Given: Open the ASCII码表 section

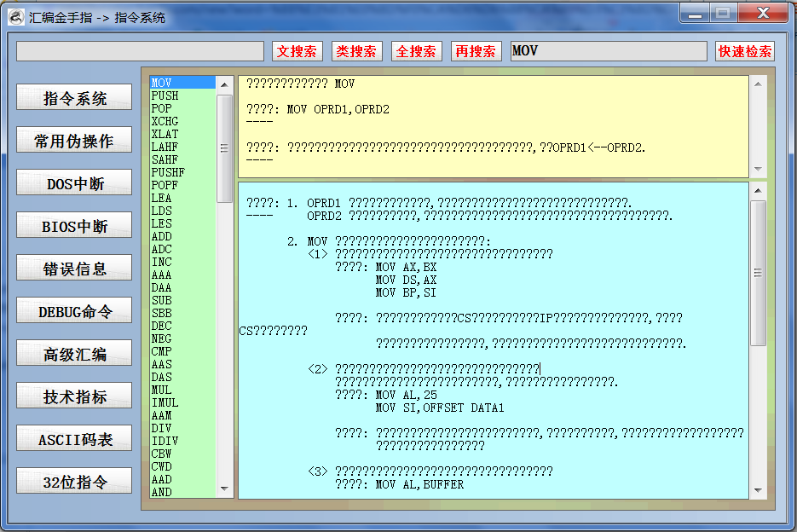Looking at the screenshot, I should click(74, 439).
